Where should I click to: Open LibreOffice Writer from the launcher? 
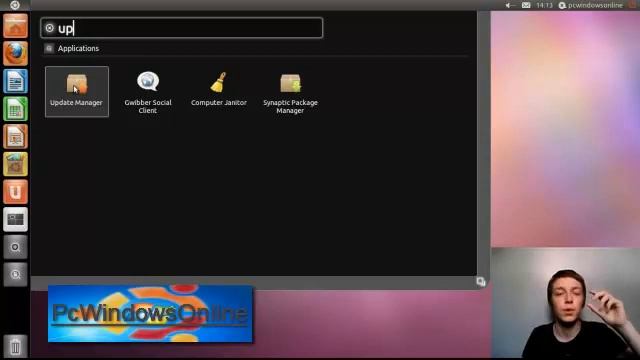[x=16, y=81]
